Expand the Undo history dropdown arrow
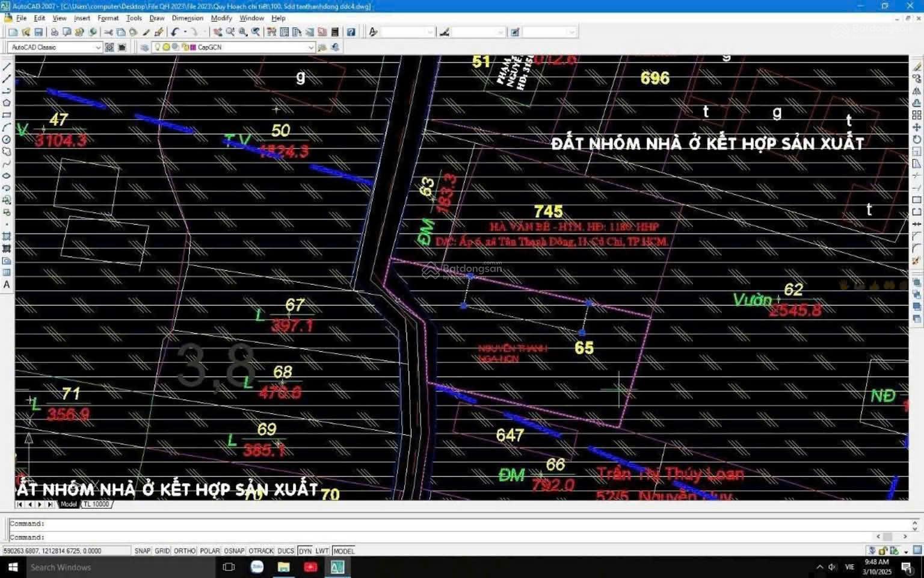 (185, 31)
